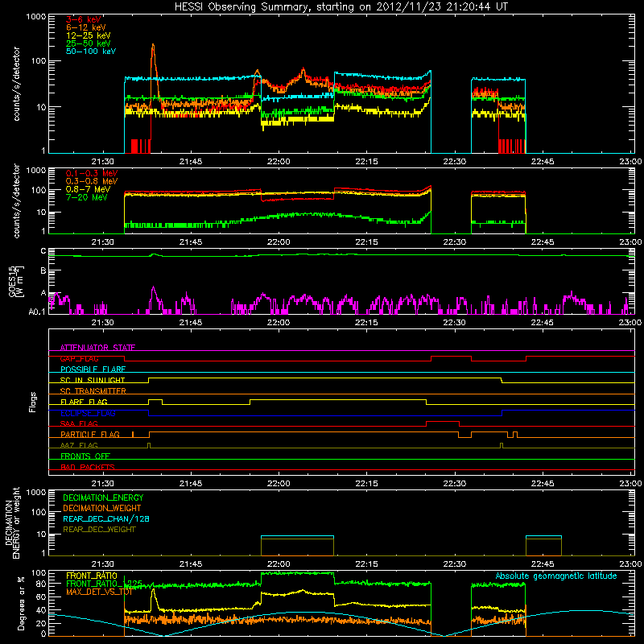Click the 22:30 tick label under the GOES plot

coord(455,323)
